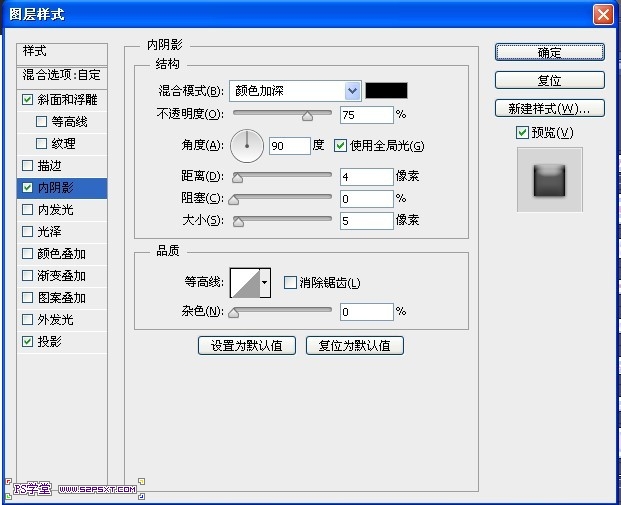Close the 图层样式 dialog

click(x=603, y=15)
